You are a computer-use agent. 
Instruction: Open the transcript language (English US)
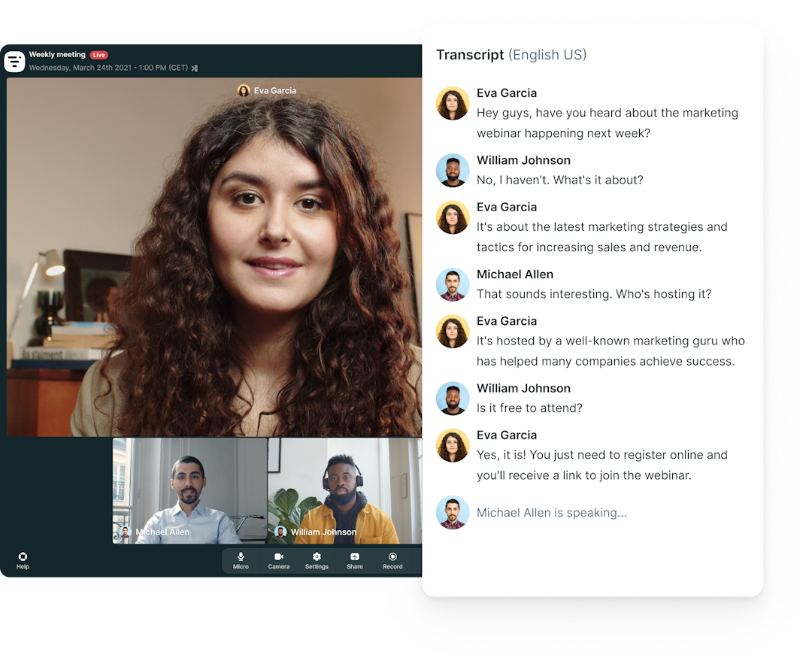pos(547,55)
